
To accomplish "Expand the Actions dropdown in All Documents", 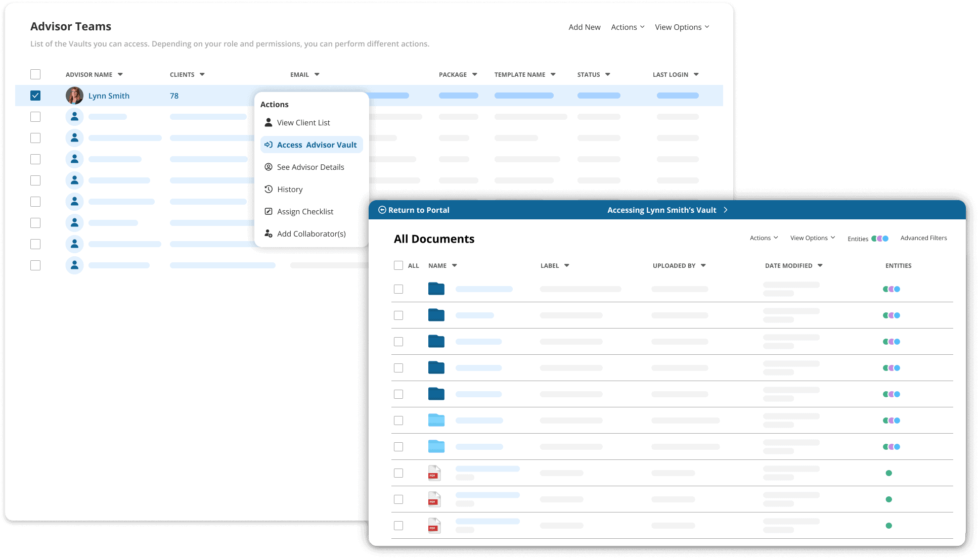I will tap(764, 238).
